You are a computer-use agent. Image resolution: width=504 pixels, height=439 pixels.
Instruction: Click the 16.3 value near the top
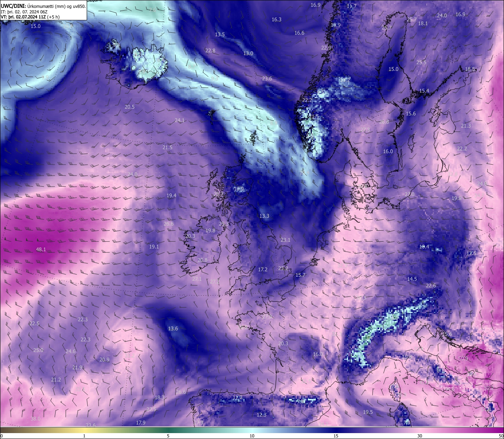click(x=276, y=19)
